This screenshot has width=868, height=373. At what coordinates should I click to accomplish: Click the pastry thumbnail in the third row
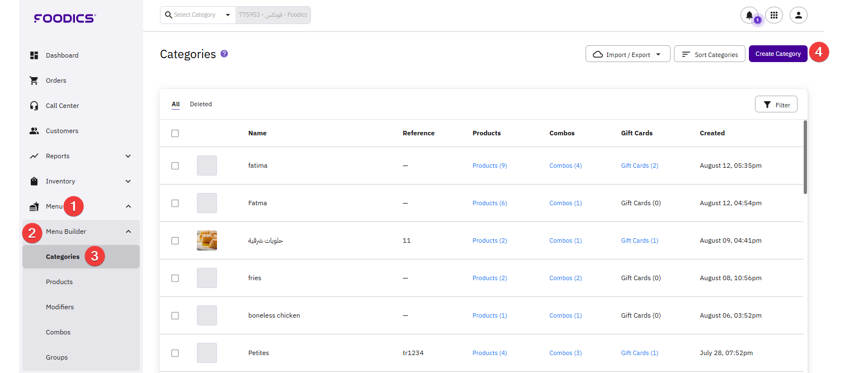tap(207, 240)
